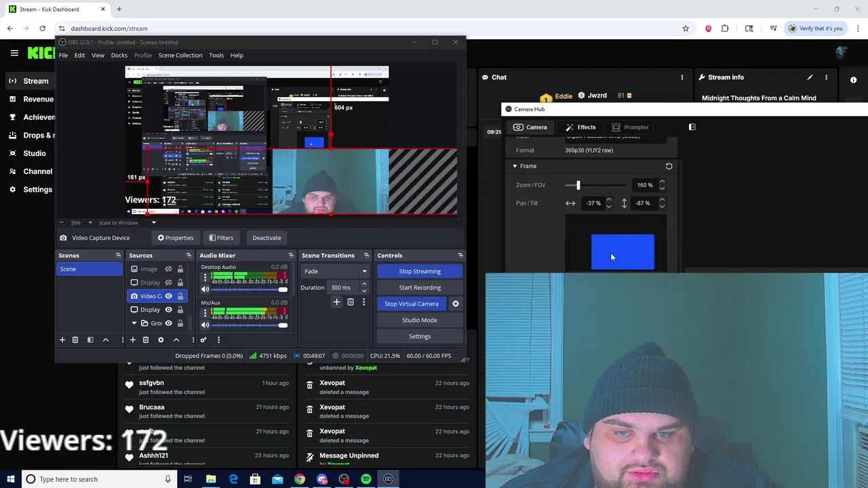Open Stream info three-dot menu
This screenshot has height=488, width=868.
pyautogui.click(x=826, y=77)
